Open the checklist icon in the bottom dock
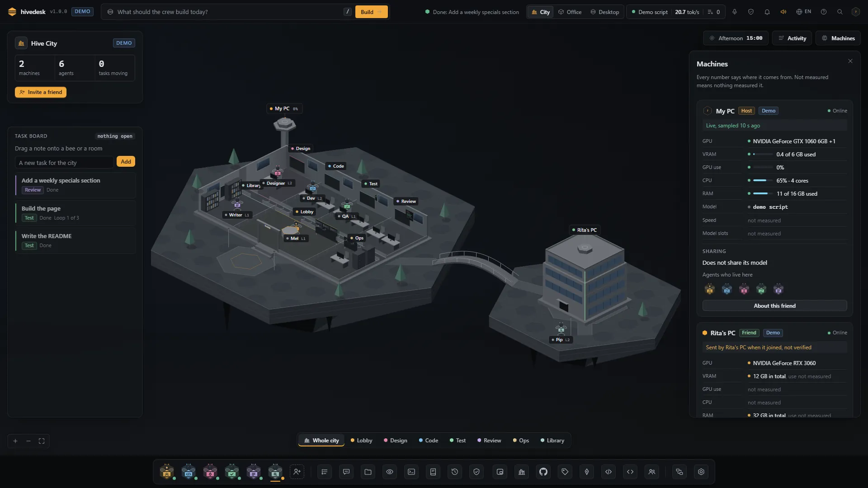The image size is (868, 488). point(325,472)
